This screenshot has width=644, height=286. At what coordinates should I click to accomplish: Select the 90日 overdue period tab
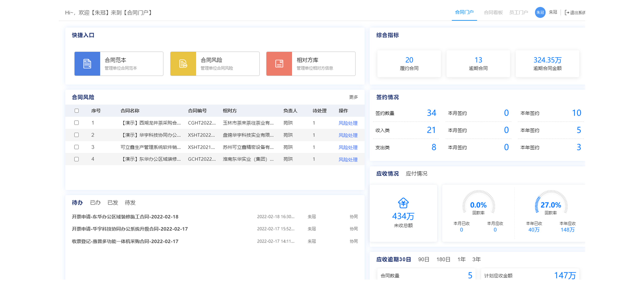coord(424,259)
